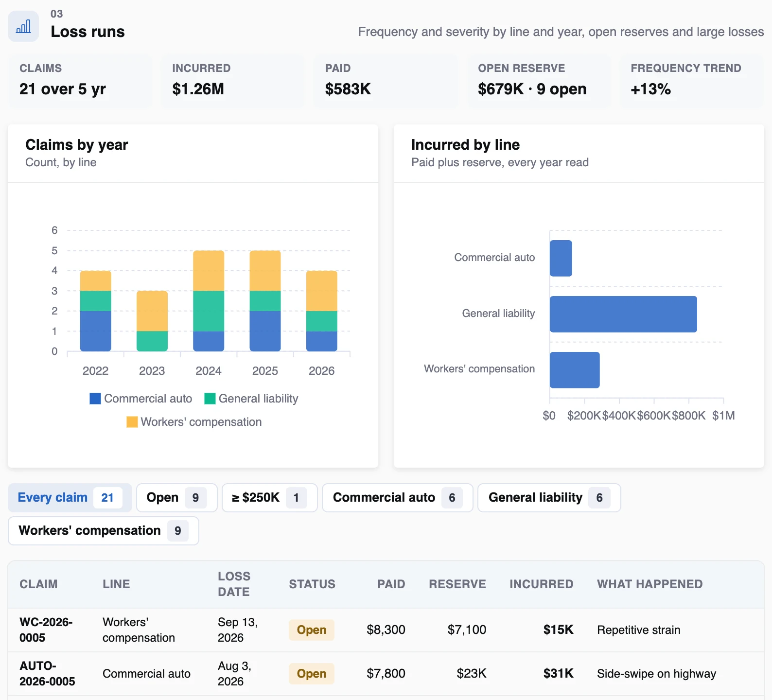Screen dimensions: 772x700
Task: Click Open status badge on WC-2026-0005 row
Action: [x=312, y=630]
